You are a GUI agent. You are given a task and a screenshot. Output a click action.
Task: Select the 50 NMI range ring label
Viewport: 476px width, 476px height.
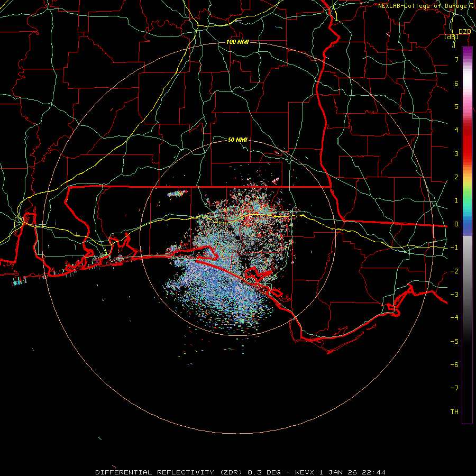[x=237, y=140]
